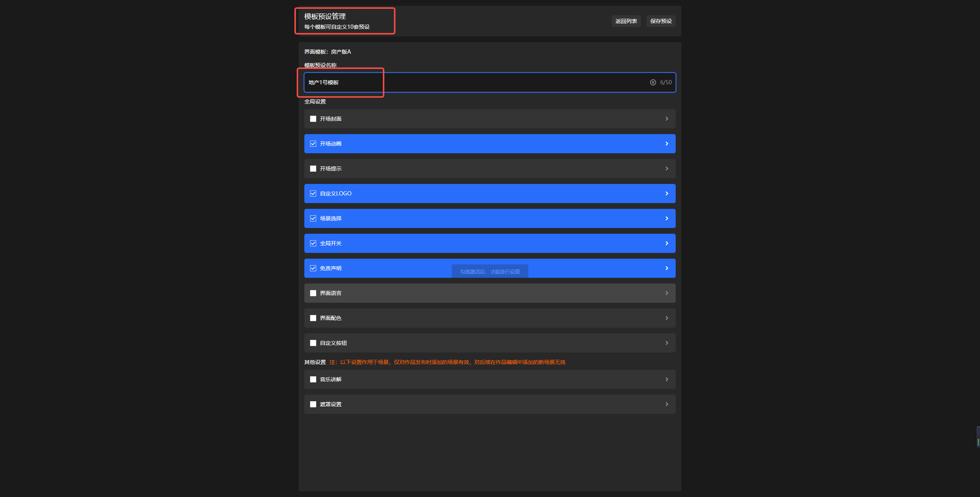This screenshot has height=497, width=980.
Task: Select the 音乐讲解 settings row
Action: pos(490,379)
